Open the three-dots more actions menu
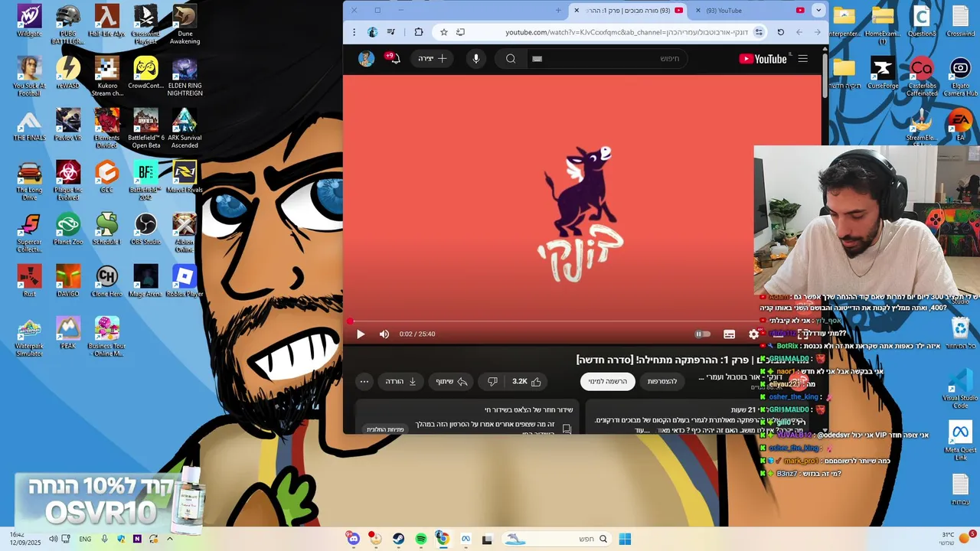The image size is (980, 551). [x=364, y=381]
